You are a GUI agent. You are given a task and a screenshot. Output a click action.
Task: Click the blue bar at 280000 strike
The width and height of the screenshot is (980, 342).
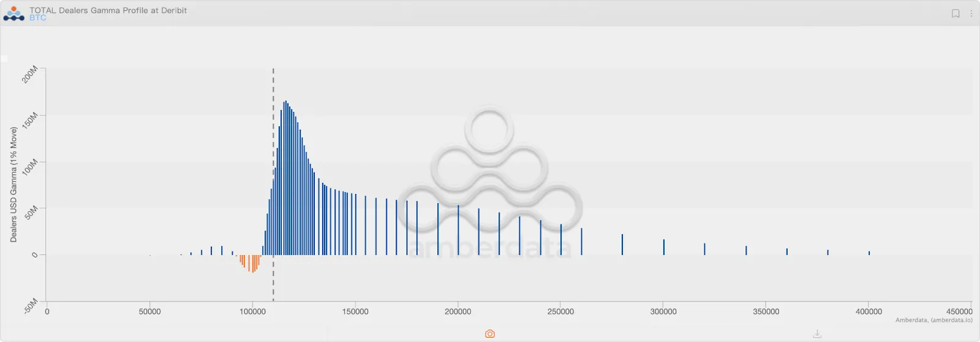click(622, 245)
